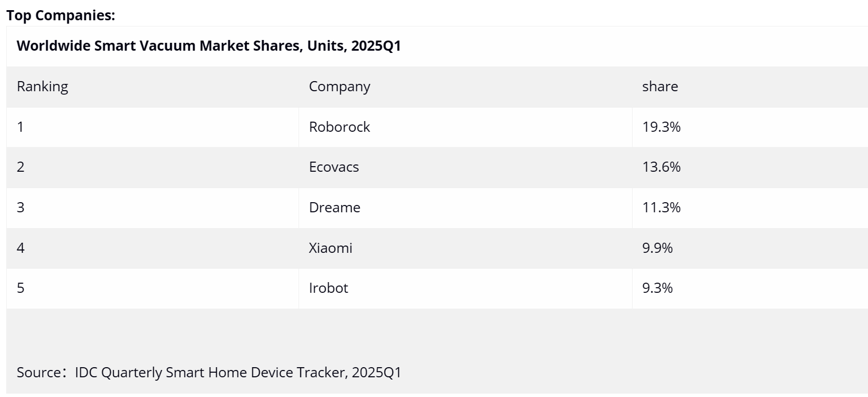Click the share column header

pyautogui.click(x=660, y=87)
